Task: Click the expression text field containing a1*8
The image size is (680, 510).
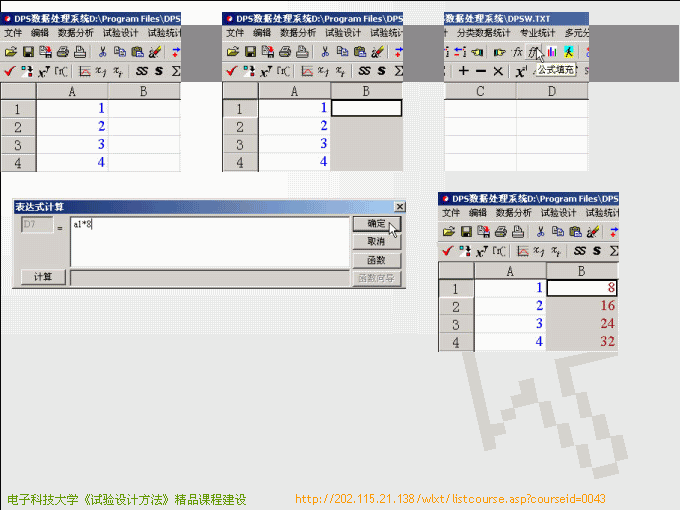Action: point(208,241)
